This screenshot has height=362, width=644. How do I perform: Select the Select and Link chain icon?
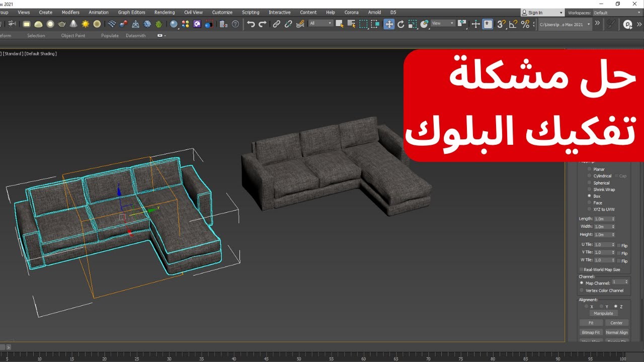tap(276, 24)
